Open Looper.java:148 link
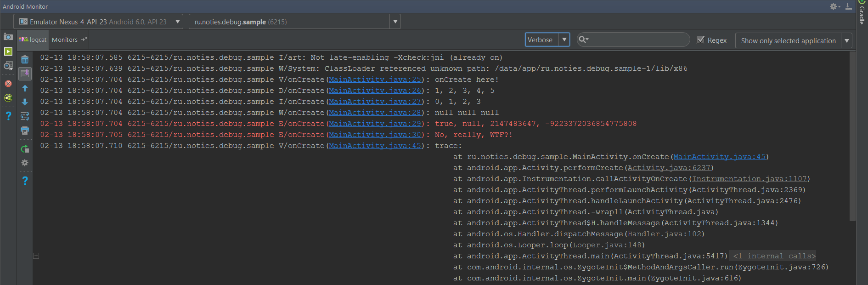The width and height of the screenshot is (868, 285). pos(607,245)
